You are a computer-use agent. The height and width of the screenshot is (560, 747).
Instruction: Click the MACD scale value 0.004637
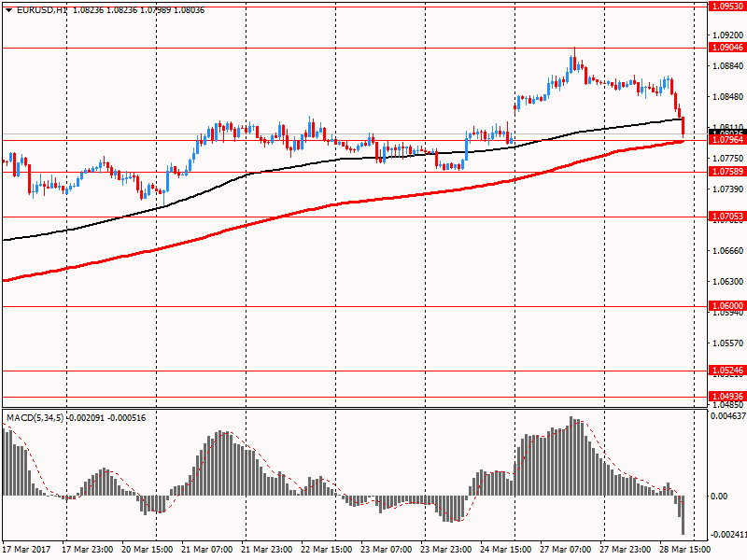[728, 415]
